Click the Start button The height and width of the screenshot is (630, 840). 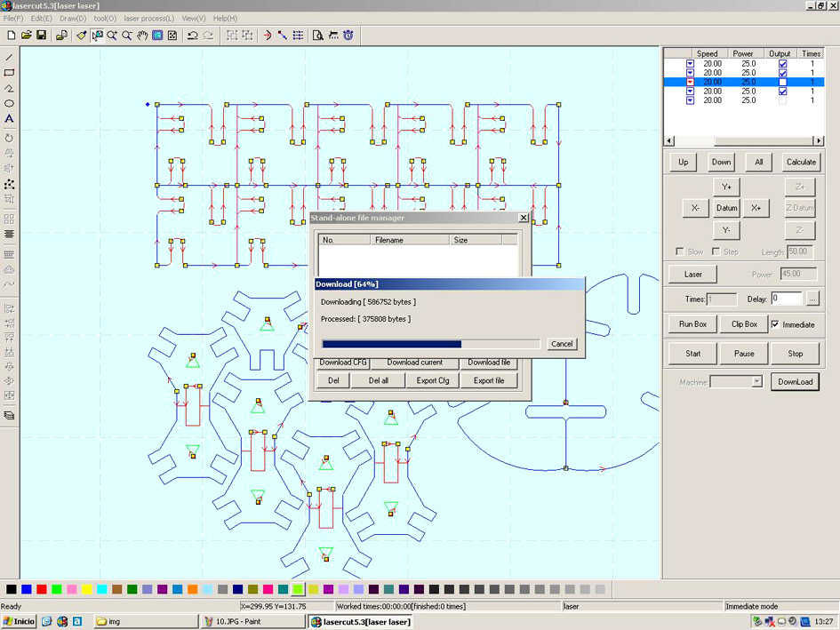click(x=692, y=354)
